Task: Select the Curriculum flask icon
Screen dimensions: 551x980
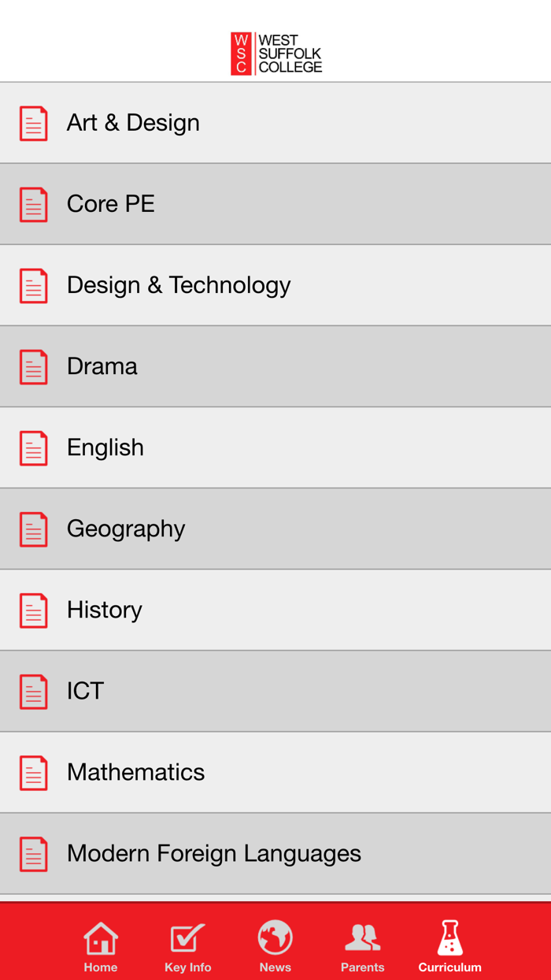Action: [449, 937]
